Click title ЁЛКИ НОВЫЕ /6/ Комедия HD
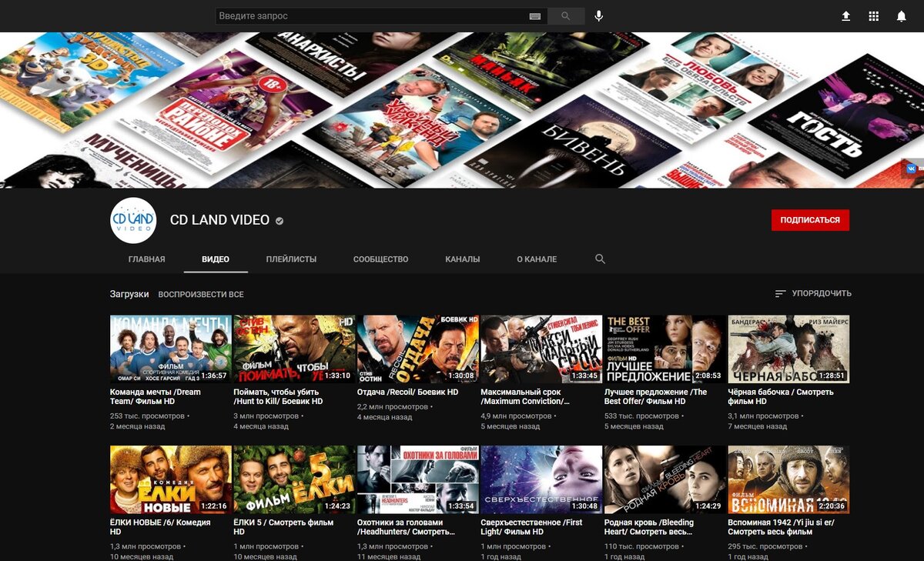The height and width of the screenshot is (561, 924). tap(161, 527)
